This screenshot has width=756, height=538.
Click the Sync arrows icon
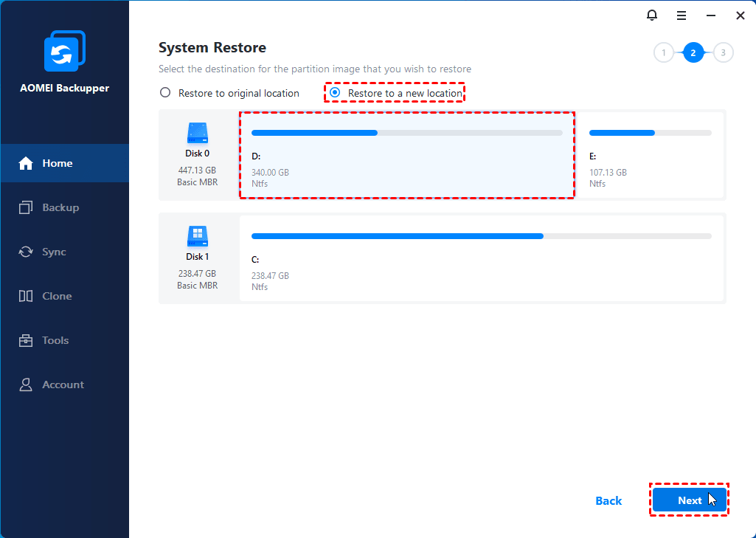pos(26,252)
